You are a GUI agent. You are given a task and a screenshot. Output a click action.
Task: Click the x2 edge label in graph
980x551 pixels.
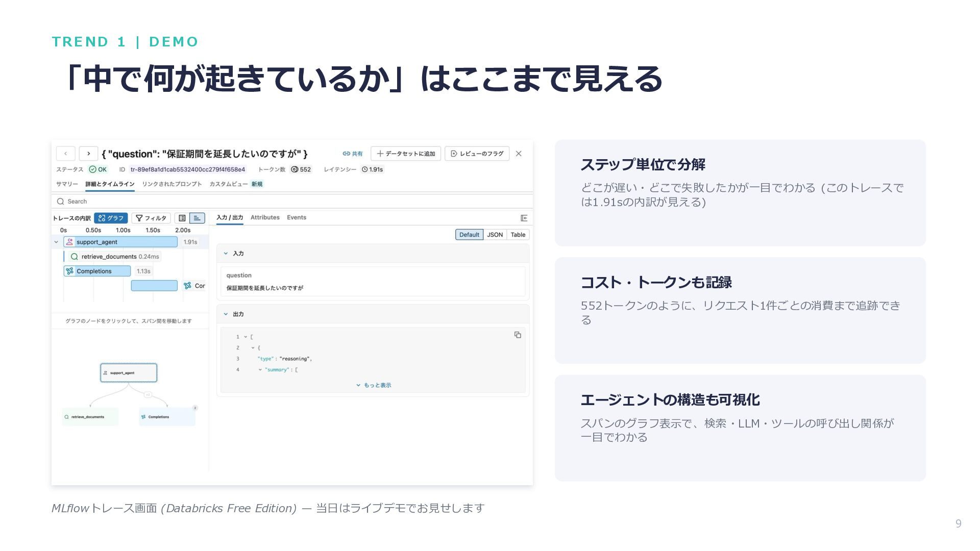[x=148, y=395]
